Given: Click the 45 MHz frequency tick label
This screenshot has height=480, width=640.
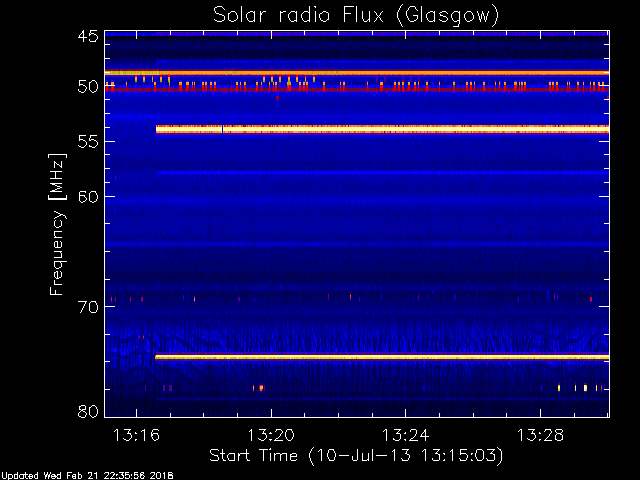Looking at the screenshot, I should click(x=87, y=37).
